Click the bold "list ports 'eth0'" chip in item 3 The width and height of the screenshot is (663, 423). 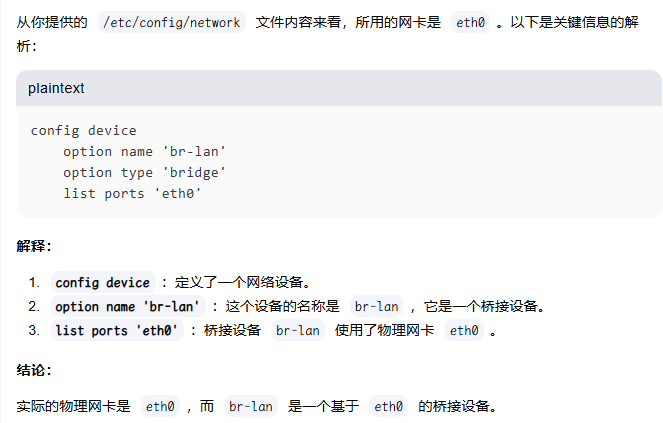point(117,330)
